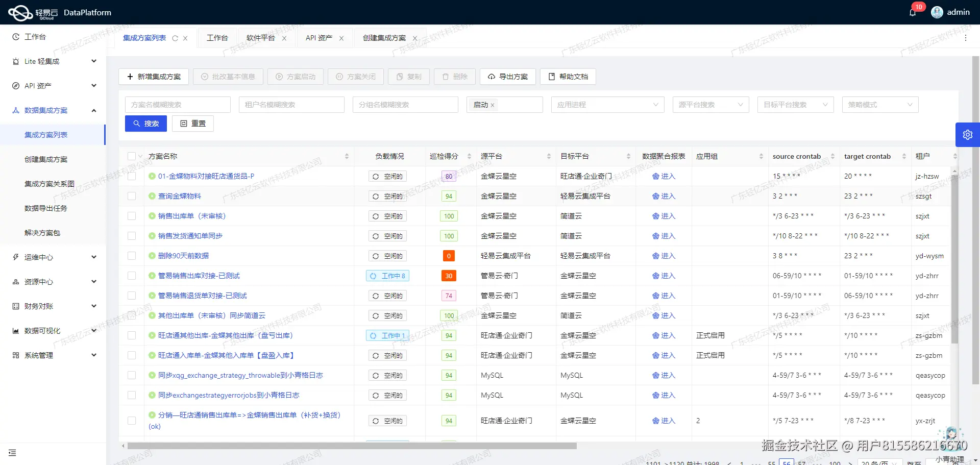Open the 源平台搜索 dropdown

710,105
